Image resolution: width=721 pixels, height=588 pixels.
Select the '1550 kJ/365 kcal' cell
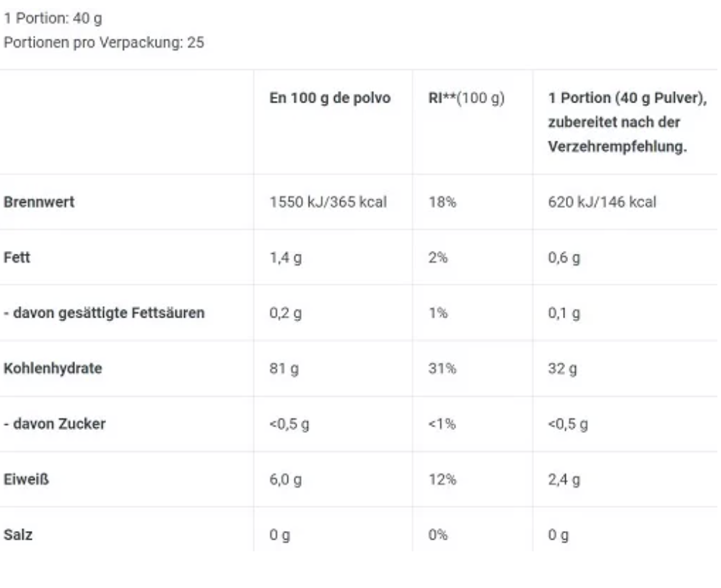tap(328, 202)
